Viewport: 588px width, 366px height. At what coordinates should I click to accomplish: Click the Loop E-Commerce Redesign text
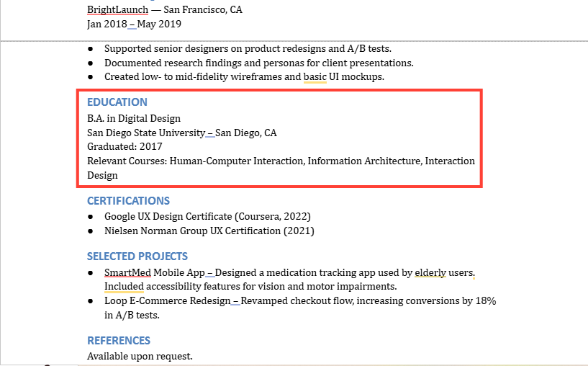tap(167, 301)
